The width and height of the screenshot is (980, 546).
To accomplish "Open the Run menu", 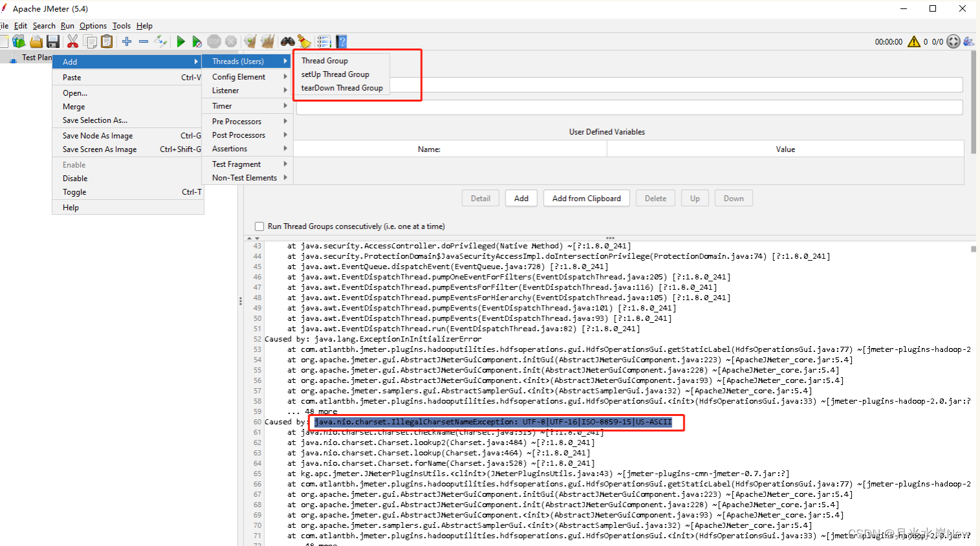I will point(67,26).
